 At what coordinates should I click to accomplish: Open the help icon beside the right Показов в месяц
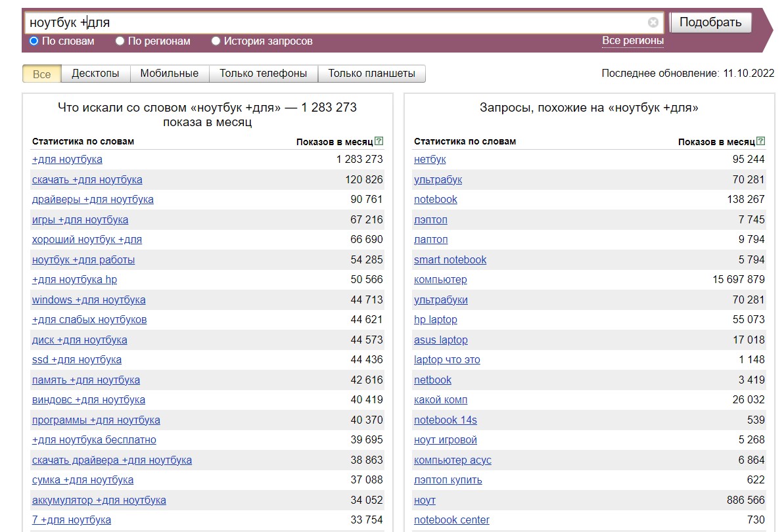point(760,141)
